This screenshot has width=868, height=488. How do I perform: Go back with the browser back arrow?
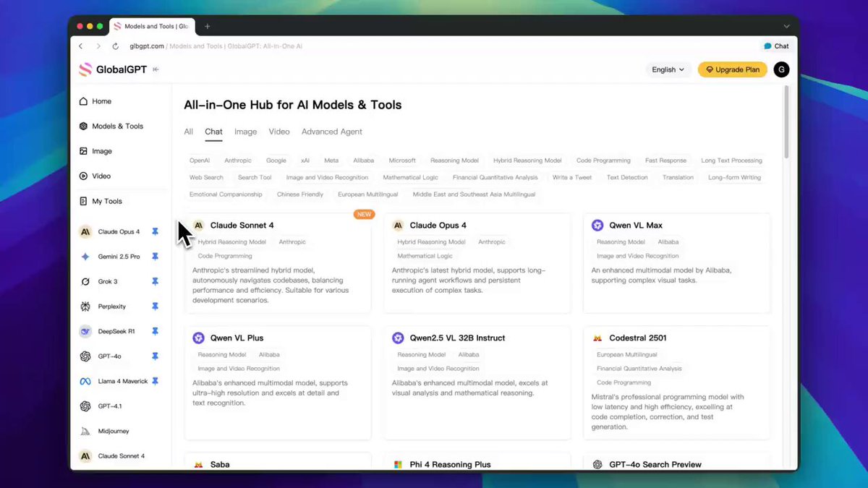[x=80, y=46]
